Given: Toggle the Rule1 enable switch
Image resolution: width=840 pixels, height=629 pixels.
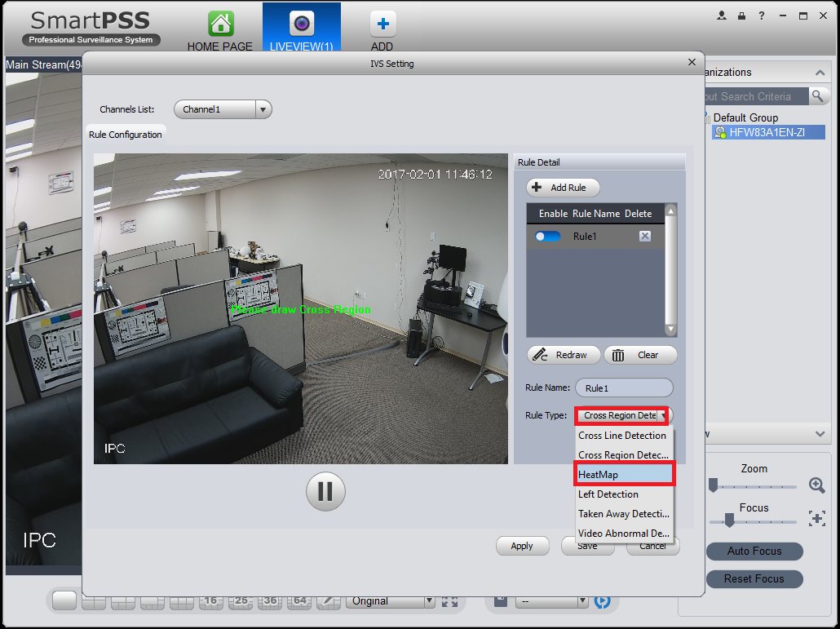Looking at the screenshot, I should (547, 237).
